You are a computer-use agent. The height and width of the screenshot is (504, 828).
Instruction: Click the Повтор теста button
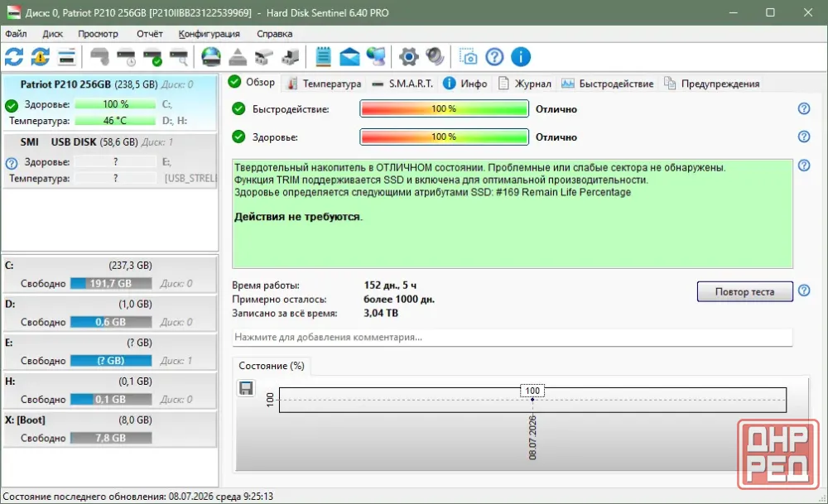(x=744, y=291)
